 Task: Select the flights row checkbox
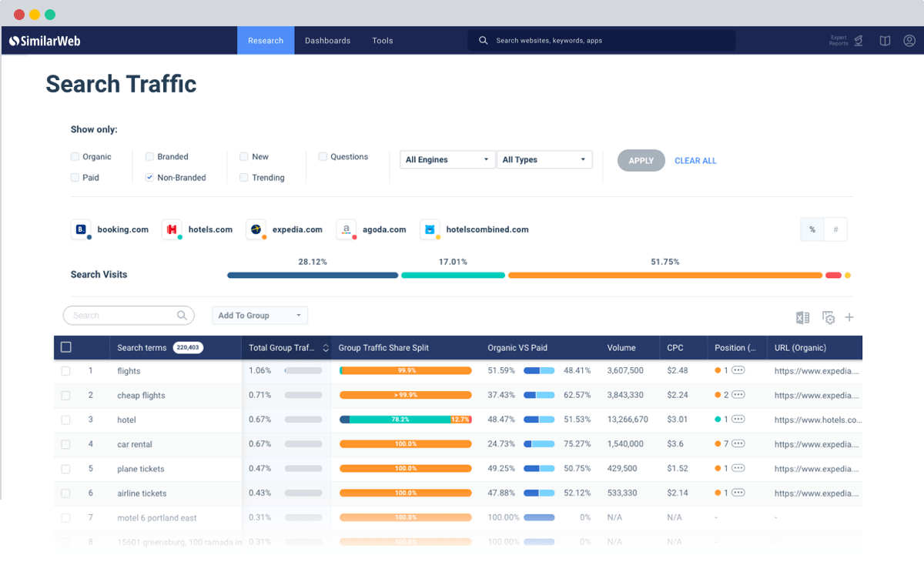65,371
